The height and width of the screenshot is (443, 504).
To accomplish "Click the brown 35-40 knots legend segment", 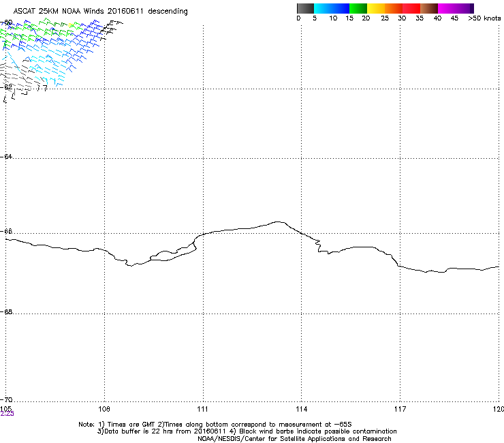I will 429,8.
